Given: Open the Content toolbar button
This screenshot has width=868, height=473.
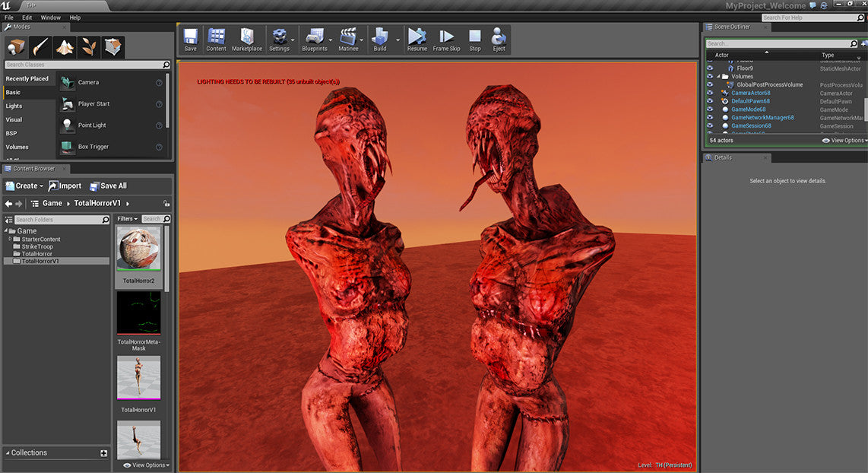Looking at the screenshot, I should tap(216, 40).
